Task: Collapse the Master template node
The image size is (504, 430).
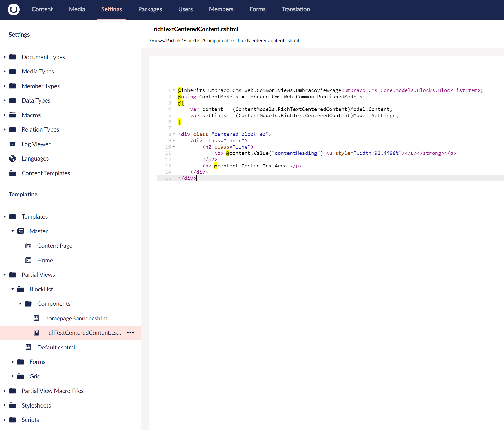Action: pyautogui.click(x=12, y=231)
